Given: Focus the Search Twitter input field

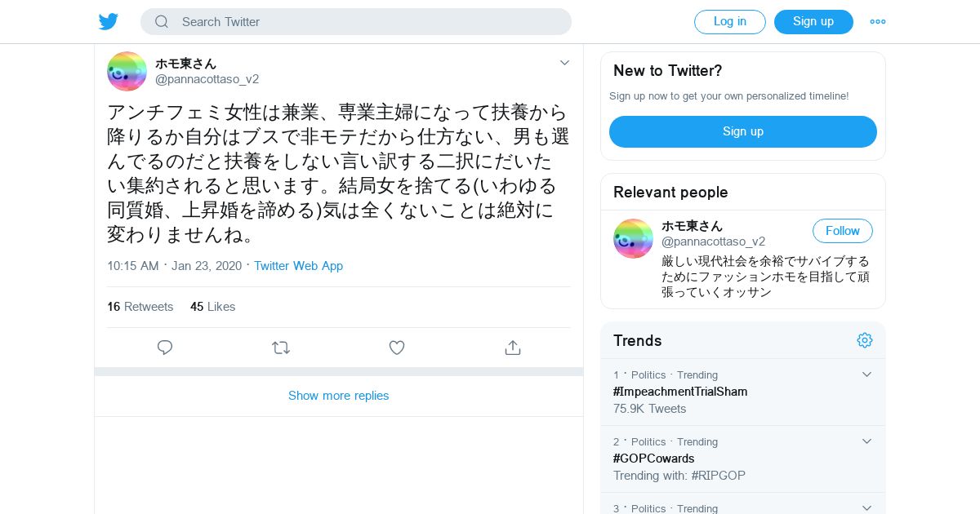Looking at the screenshot, I should tap(367, 22).
